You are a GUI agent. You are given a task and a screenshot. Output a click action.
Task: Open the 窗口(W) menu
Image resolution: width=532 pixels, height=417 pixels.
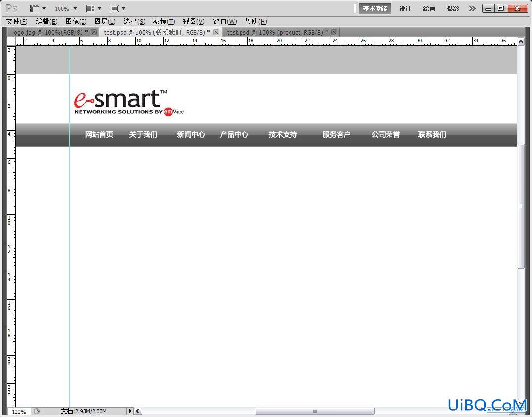(225, 21)
